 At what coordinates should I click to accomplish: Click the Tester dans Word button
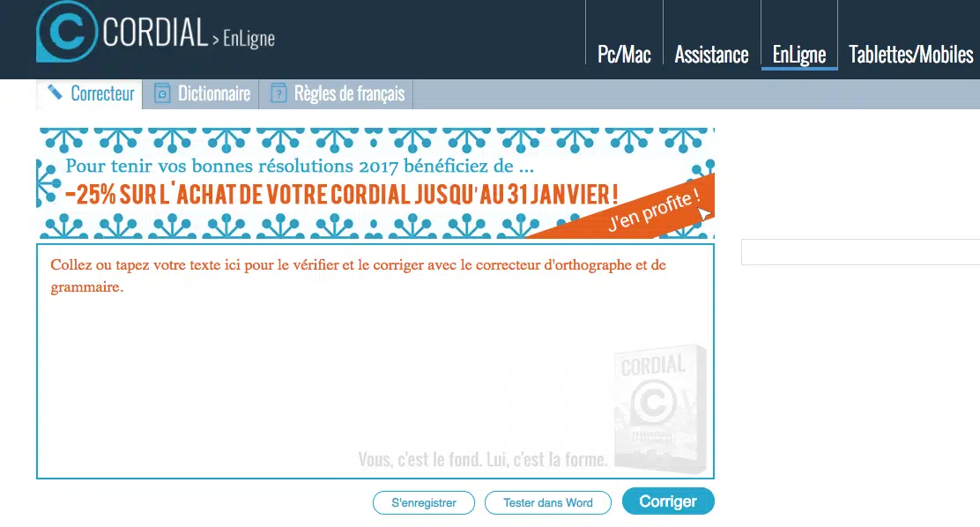coord(548,502)
